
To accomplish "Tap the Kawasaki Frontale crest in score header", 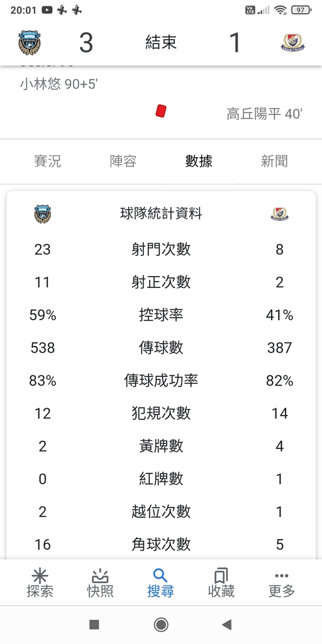I will (x=30, y=43).
